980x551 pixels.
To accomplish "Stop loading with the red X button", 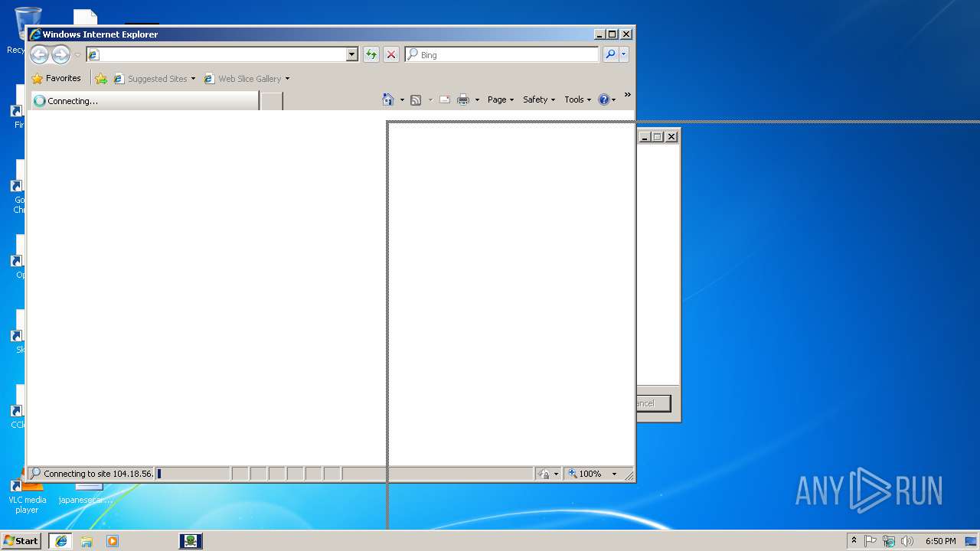I will (x=391, y=54).
